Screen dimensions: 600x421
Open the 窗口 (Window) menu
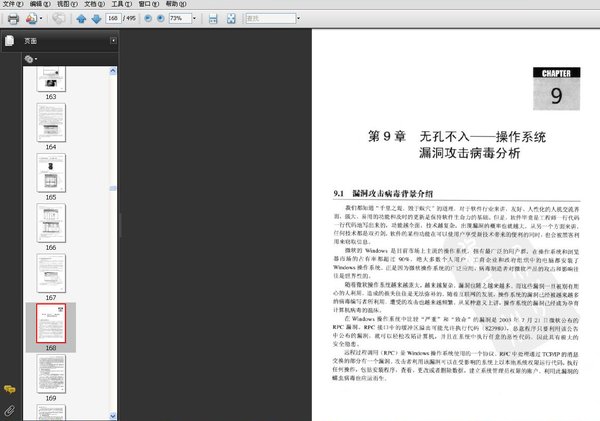149,4
